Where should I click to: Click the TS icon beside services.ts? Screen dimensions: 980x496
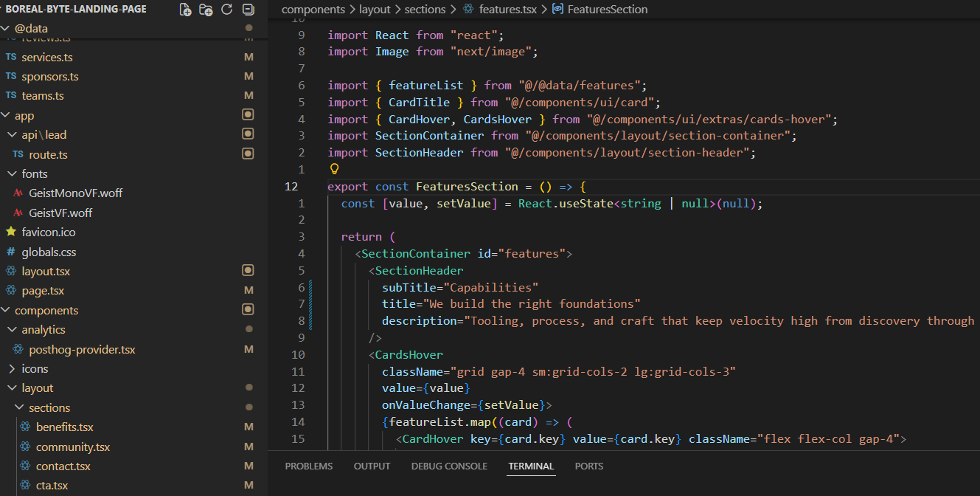(x=11, y=57)
